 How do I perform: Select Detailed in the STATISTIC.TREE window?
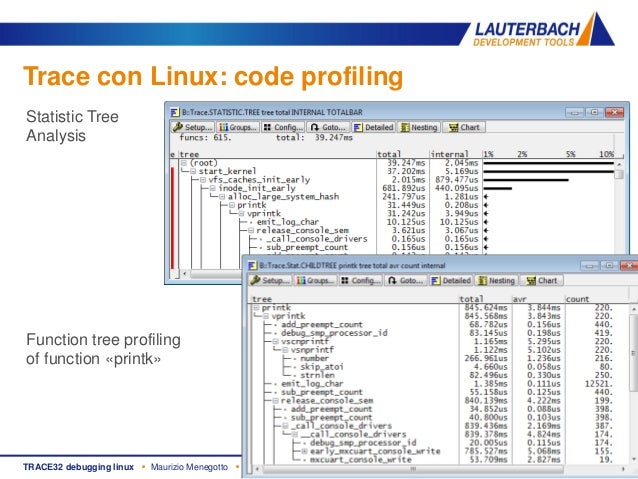point(374,127)
